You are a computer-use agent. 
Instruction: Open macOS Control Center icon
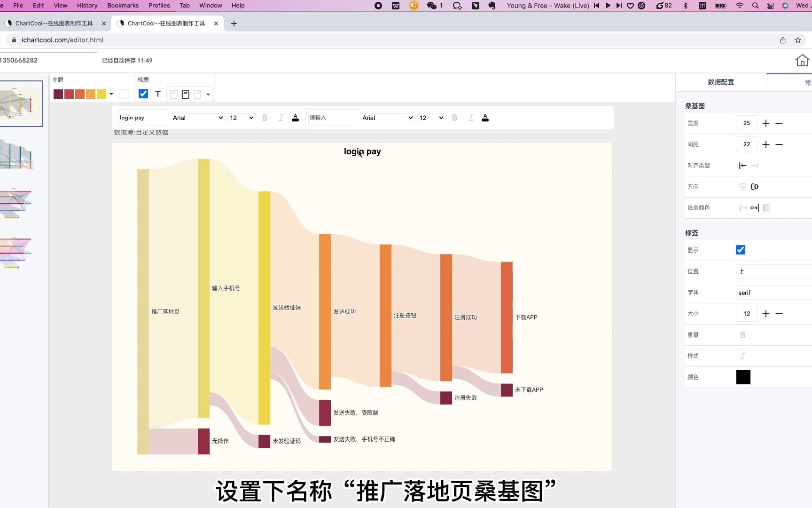(770, 6)
